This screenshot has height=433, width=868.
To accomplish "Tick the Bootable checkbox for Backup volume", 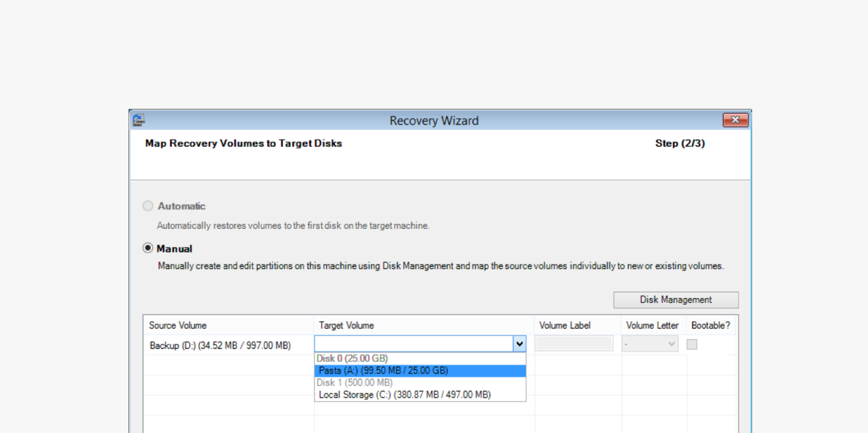I will point(692,344).
